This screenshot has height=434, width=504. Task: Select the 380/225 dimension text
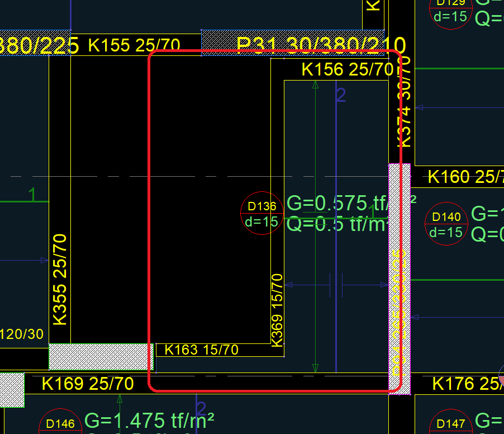(x=38, y=45)
